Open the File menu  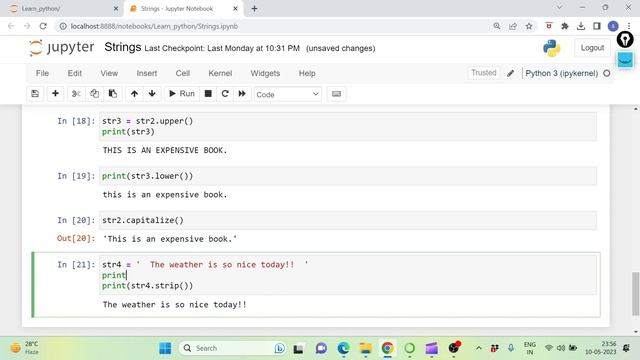(x=42, y=73)
